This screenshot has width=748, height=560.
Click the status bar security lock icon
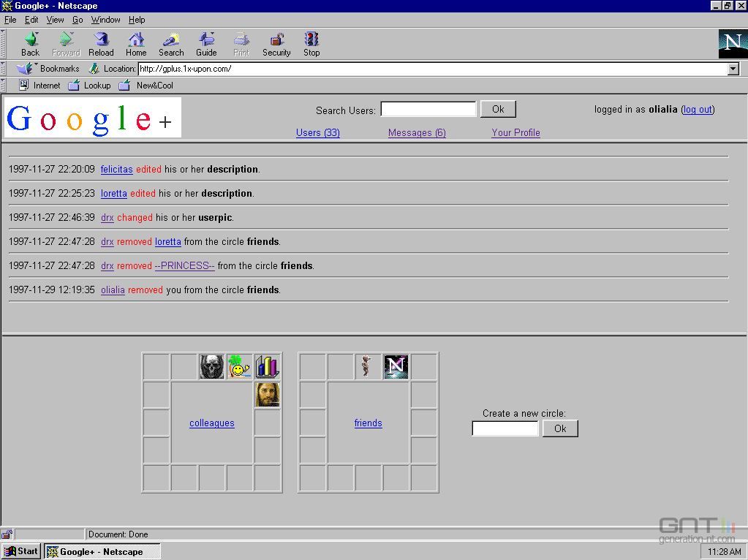7,534
